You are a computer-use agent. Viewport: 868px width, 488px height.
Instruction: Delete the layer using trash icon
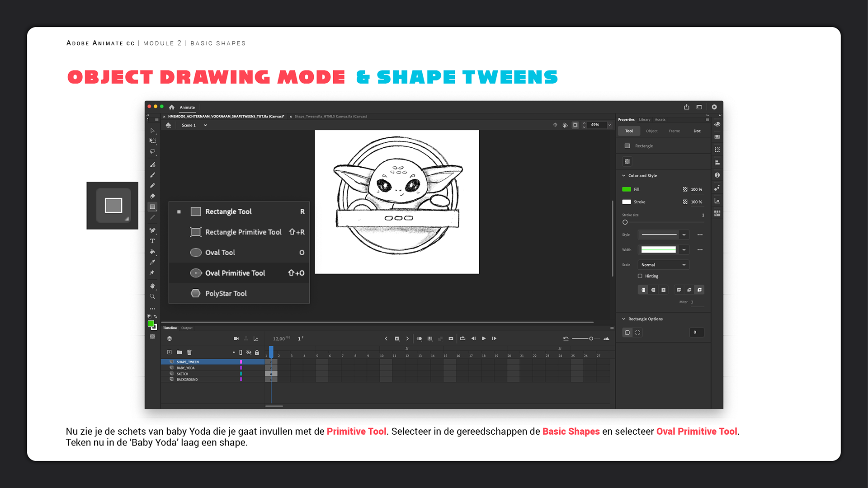click(189, 352)
